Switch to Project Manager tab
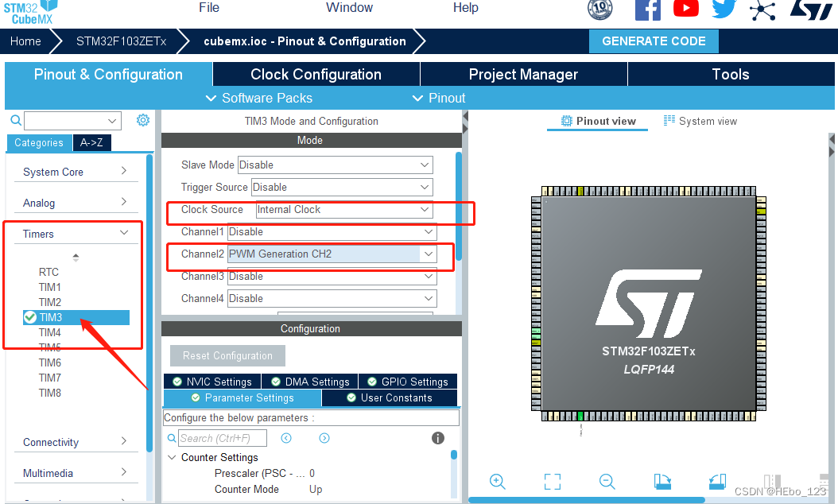Image resolution: width=838 pixels, height=504 pixels. point(523,74)
